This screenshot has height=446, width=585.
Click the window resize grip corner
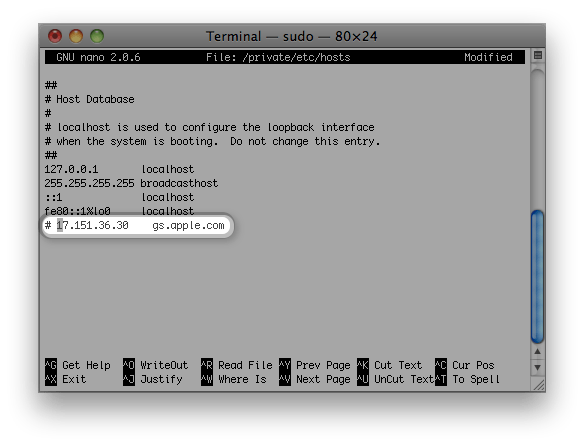coord(539,384)
